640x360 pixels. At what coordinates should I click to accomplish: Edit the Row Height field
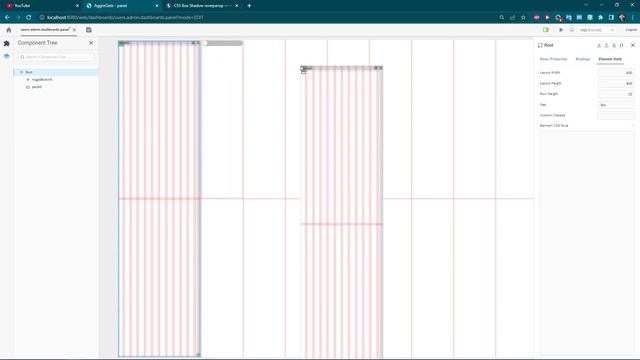tap(616, 94)
